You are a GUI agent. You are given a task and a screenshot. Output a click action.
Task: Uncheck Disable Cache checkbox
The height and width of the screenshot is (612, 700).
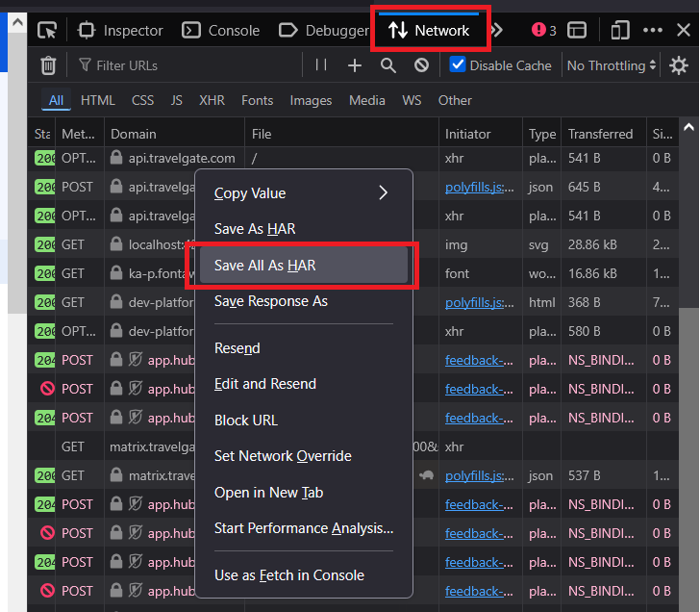click(x=457, y=64)
